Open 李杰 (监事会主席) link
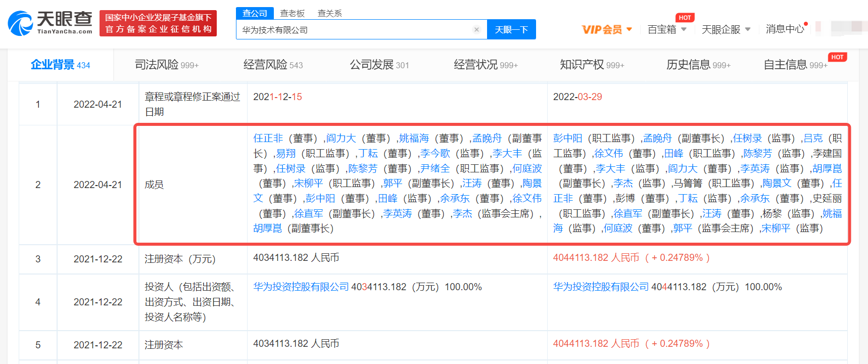The image size is (868, 364). coord(462,213)
